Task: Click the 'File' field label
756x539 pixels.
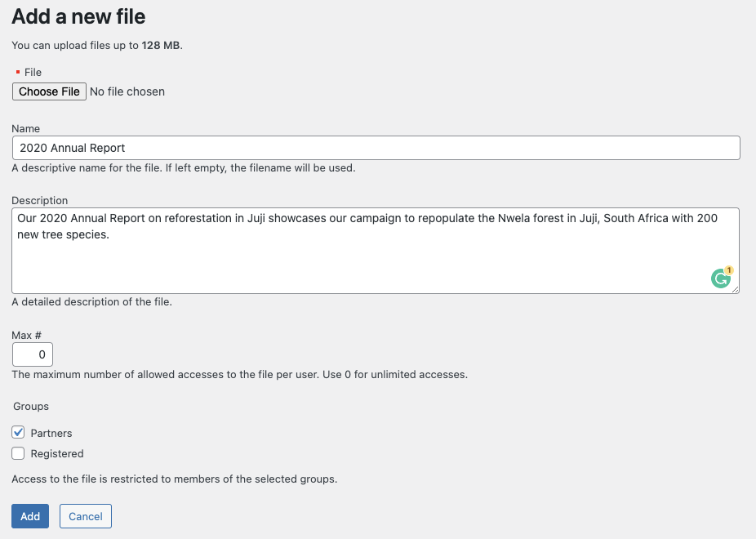Action: 33,73
